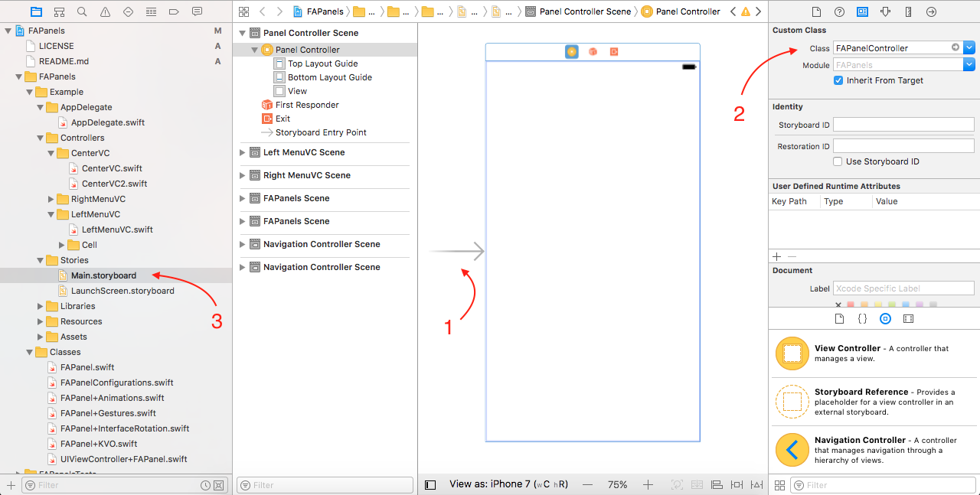Collapse the Classes group
Viewport: 980px width, 495px height.
click(30, 352)
